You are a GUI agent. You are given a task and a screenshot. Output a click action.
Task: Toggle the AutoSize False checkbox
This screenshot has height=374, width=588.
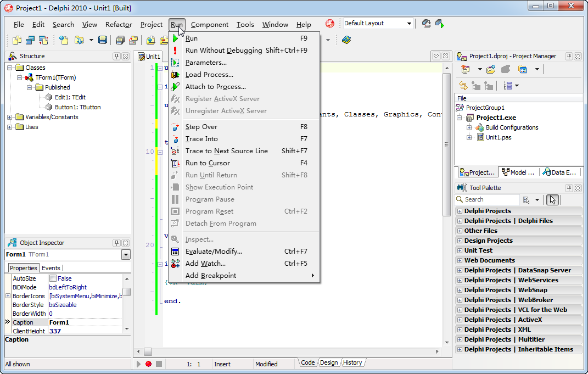tap(53, 278)
